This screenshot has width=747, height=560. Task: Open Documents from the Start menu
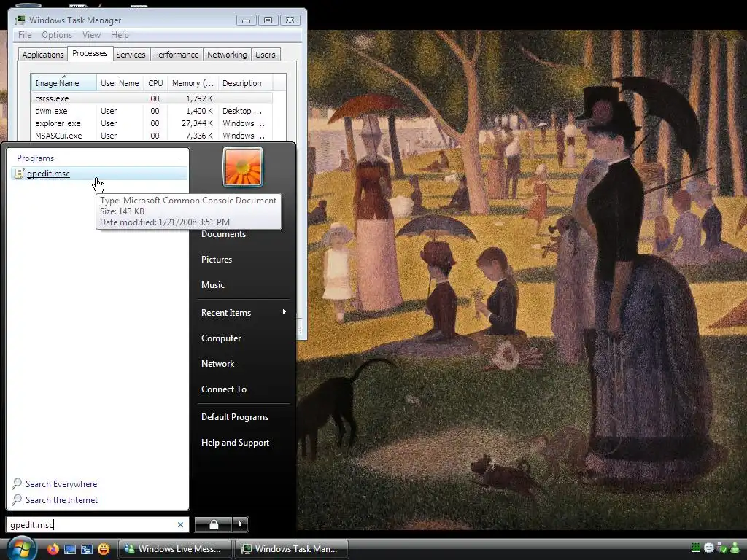[223, 234]
